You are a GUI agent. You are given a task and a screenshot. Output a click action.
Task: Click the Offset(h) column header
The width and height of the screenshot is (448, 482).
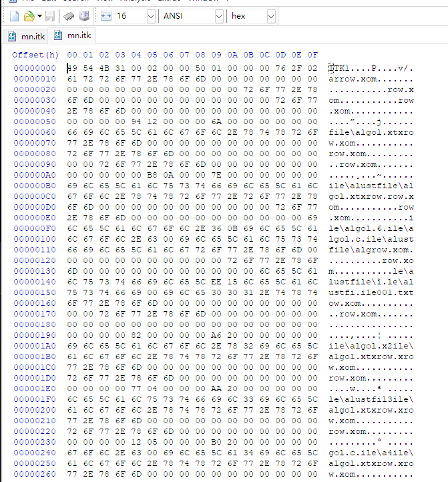tap(35, 55)
